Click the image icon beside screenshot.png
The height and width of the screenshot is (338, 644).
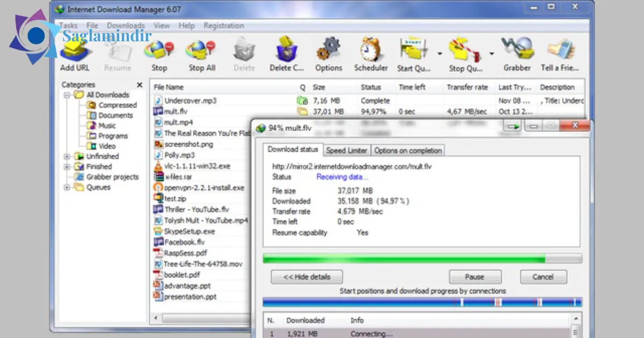[x=158, y=144]
